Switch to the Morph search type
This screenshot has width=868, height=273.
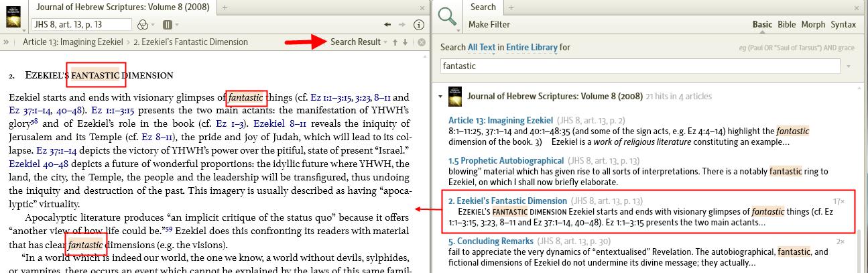tap(813, 25)
